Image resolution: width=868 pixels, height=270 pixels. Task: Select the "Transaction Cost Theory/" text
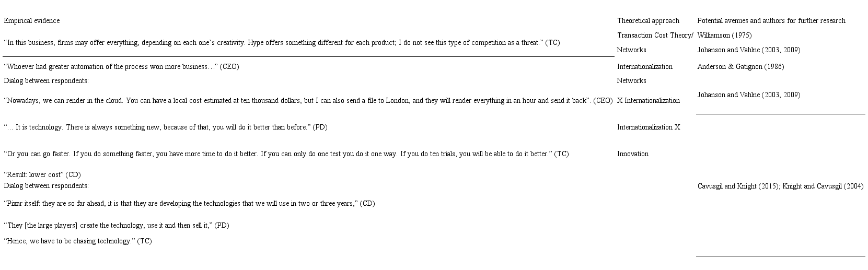coord(655,36)
